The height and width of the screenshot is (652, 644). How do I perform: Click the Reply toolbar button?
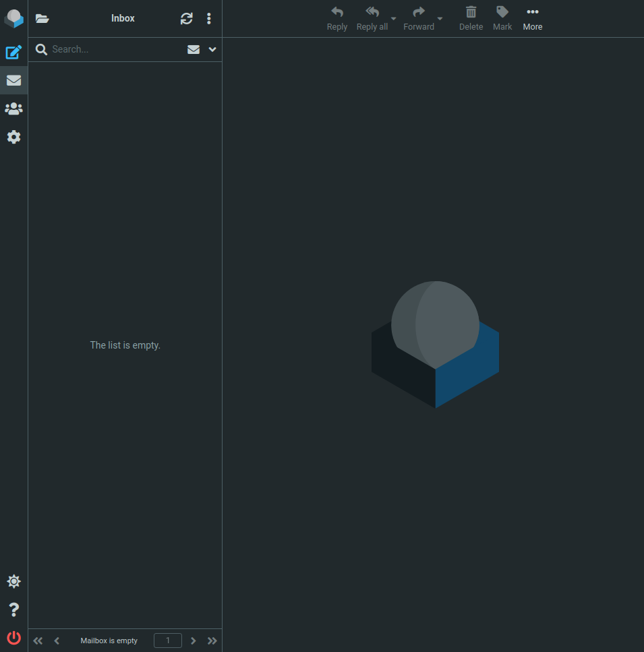point(336,19)
